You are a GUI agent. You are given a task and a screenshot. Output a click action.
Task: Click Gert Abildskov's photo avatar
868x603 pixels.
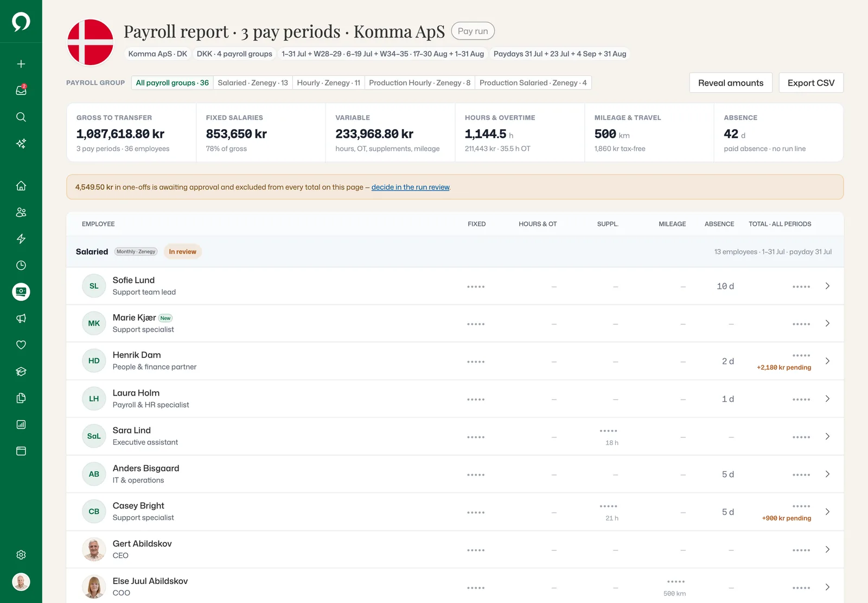(94, 549)
